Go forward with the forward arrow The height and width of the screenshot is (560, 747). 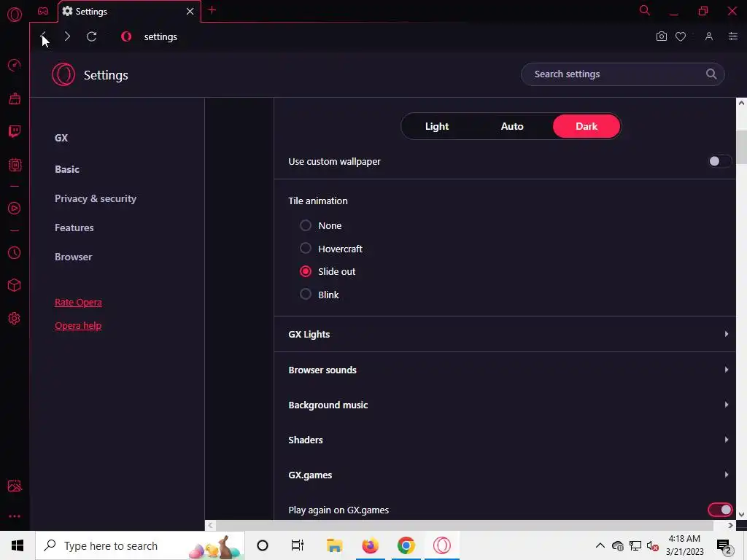pyautogui.click(x=67, y=36)
